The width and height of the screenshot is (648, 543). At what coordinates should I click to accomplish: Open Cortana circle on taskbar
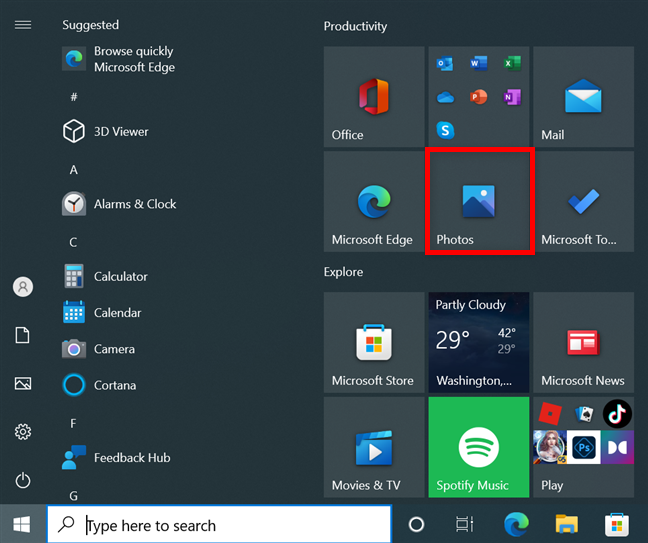(416, 524)
